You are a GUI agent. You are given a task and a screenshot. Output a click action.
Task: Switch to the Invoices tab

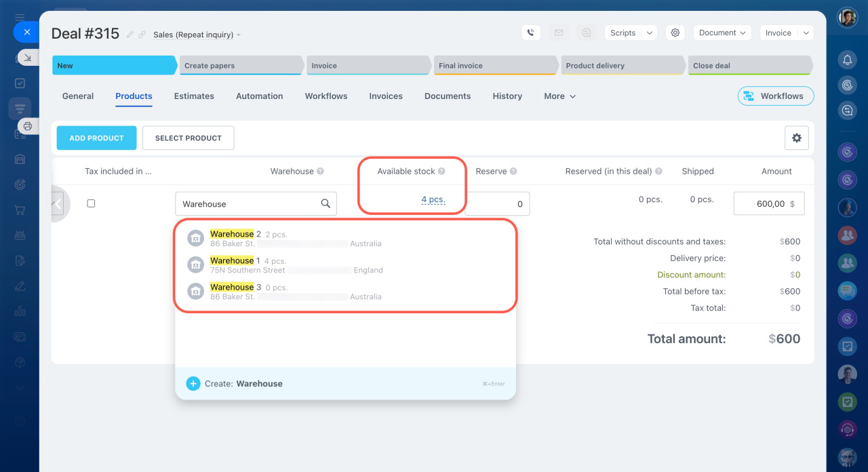pyautogui.click(x=386, y=96)
